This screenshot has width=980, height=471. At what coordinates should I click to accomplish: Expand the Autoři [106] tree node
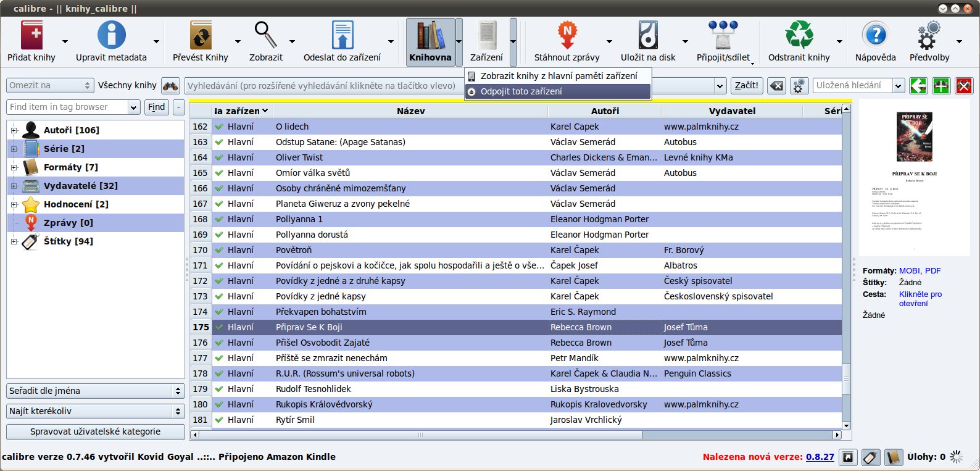tap(14, 130)
